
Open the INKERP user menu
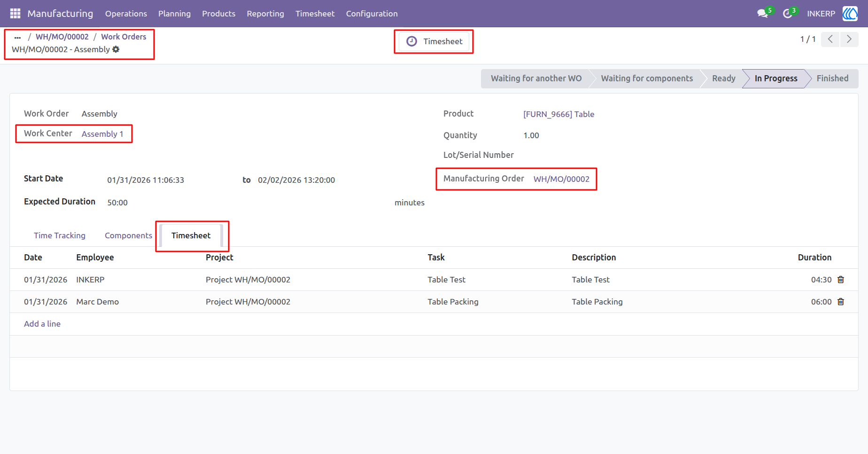pyautogui.click(x=821, y=14)
